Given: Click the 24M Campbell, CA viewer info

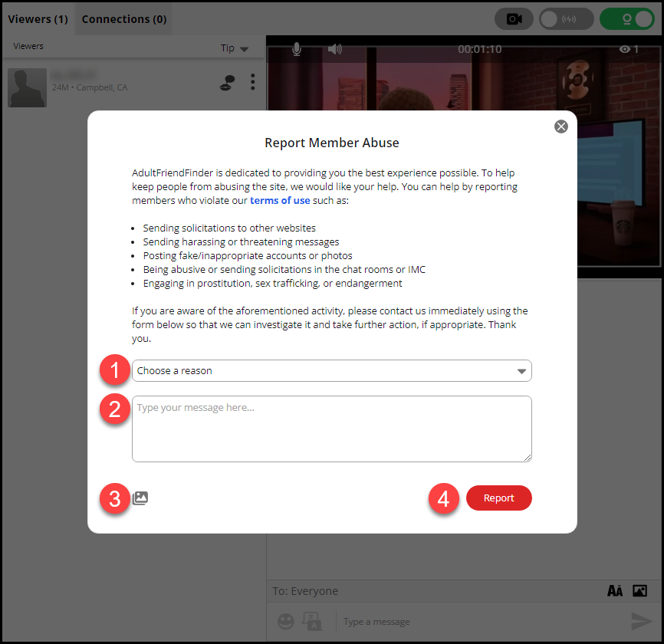Looking at the screenshot, I should (90, 87).
